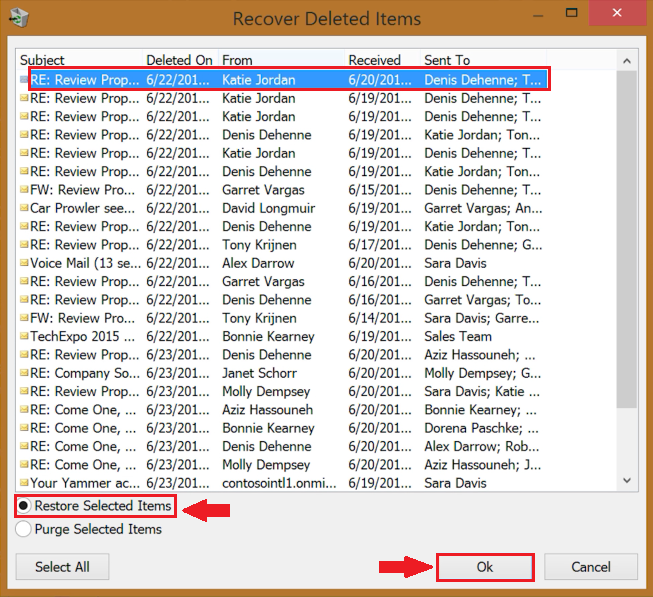The width and height of the screenshot is (653, 597).
Task: Select the RE: Come One message from Molly Dempsey
Action: point(282,465)
